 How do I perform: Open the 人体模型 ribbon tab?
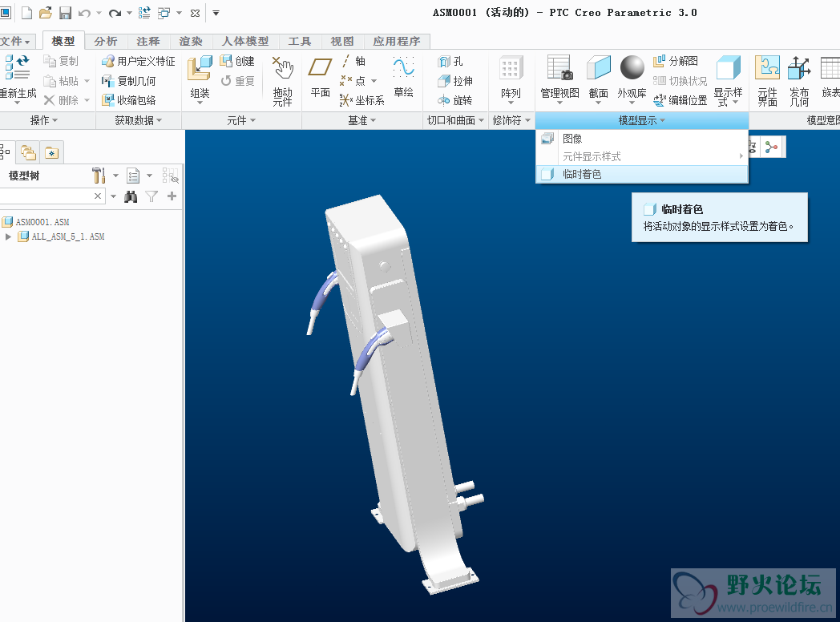(x=245, y=41)
